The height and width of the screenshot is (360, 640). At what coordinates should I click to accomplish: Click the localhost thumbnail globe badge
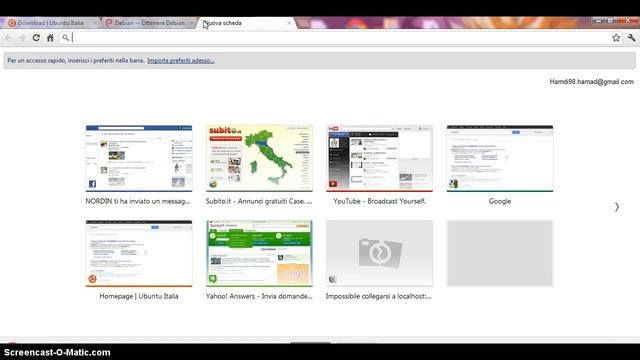pos(333,279)
